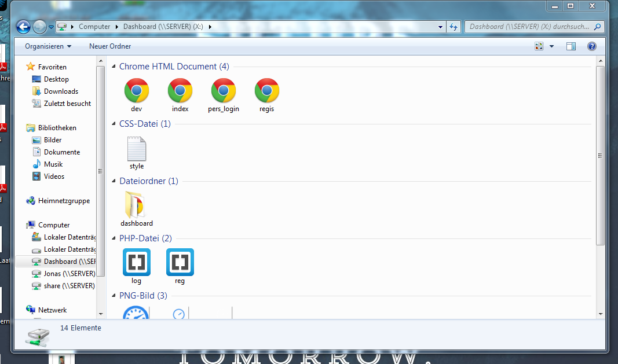
Task: Collapse the PNG-Bild group
Action: pyautogui.click(x=114, y=296)
